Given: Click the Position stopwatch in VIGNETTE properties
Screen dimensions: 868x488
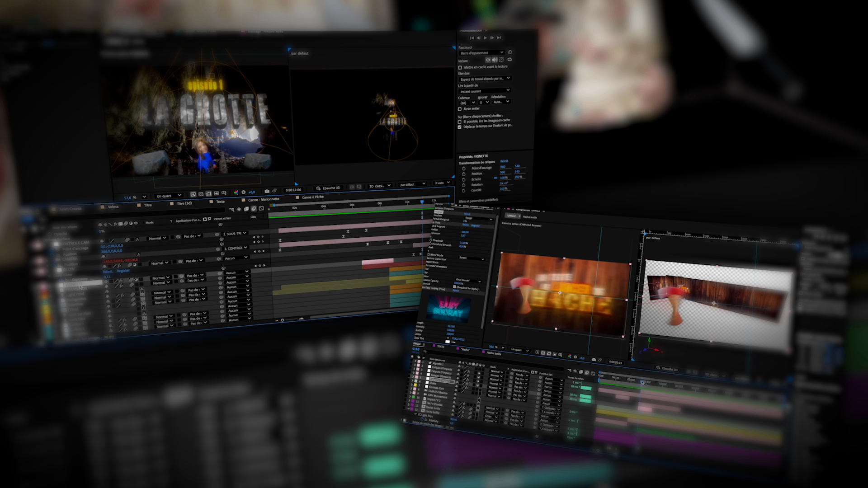Looking at the screenshot, I should point(463,174).
